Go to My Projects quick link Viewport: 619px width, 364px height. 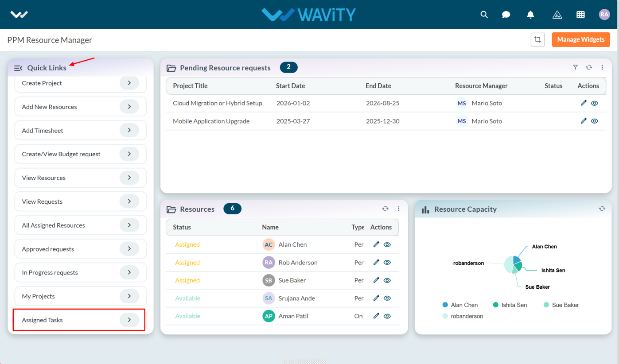[x=81, y=296]
